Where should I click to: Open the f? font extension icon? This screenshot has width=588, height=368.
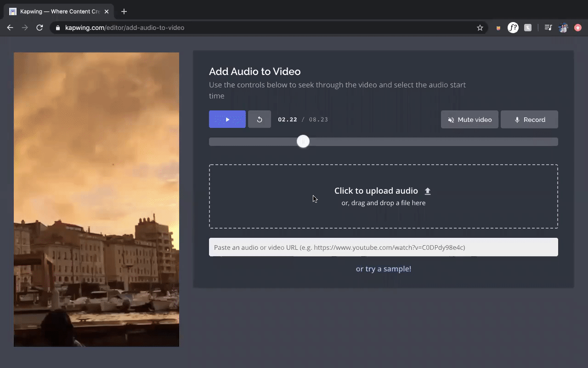point(513,28)
